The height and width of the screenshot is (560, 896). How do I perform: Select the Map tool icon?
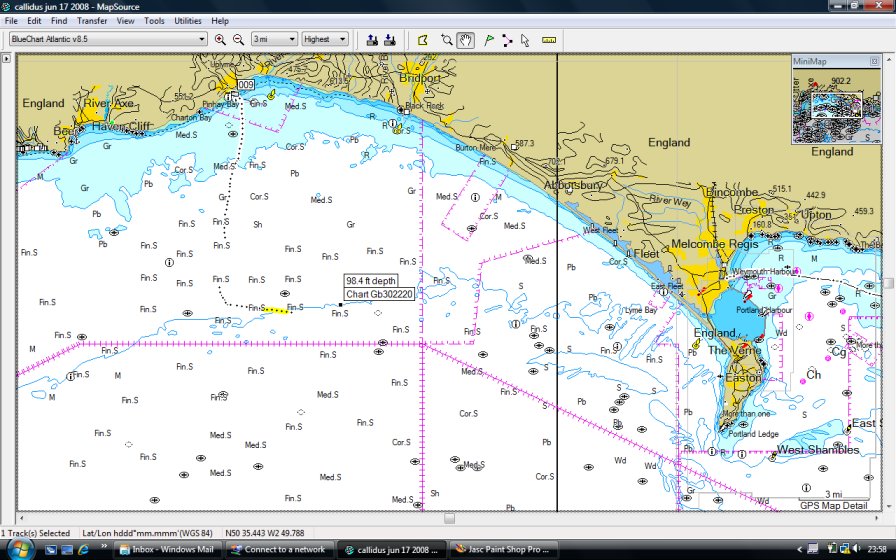423,39
